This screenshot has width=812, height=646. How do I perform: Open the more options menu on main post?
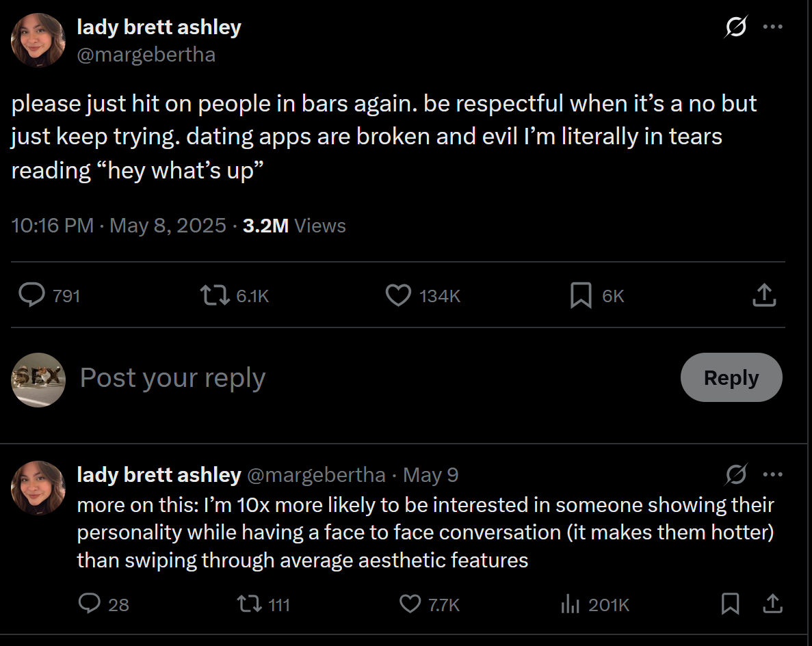coord(772,27)
